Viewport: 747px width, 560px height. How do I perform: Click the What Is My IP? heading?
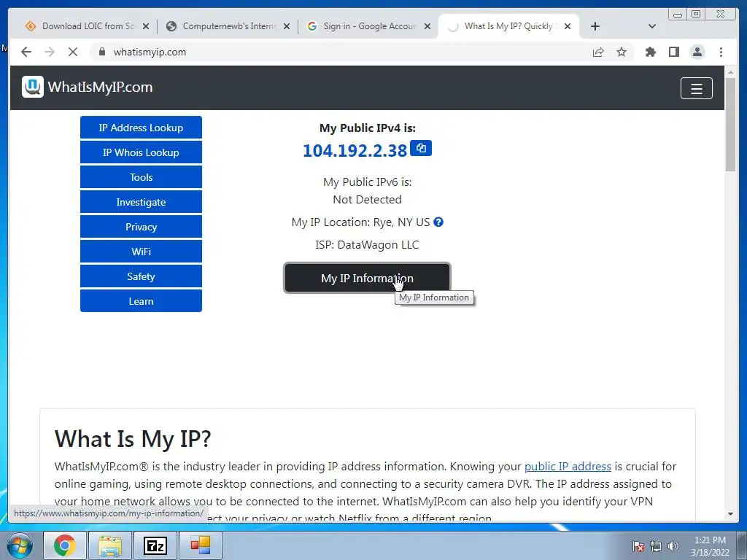133,438
